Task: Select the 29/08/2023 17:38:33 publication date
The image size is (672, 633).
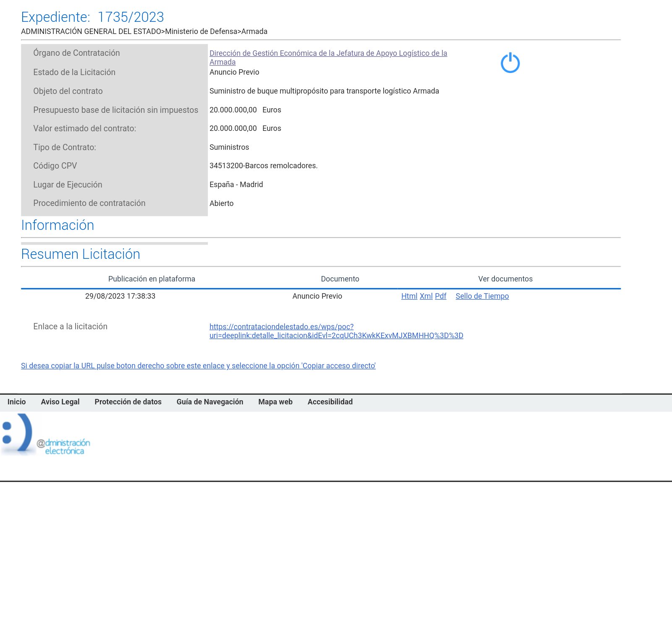Action: tap(120, 296)
